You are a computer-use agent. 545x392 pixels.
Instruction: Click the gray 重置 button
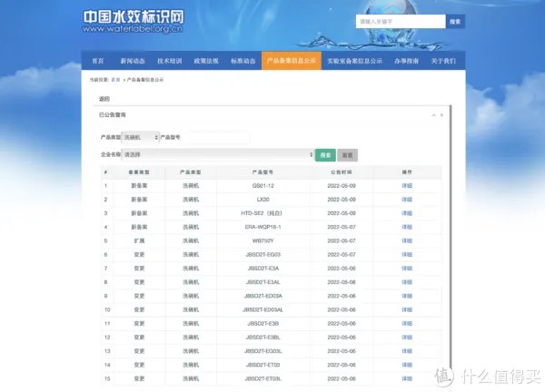[x=347, y=155]
